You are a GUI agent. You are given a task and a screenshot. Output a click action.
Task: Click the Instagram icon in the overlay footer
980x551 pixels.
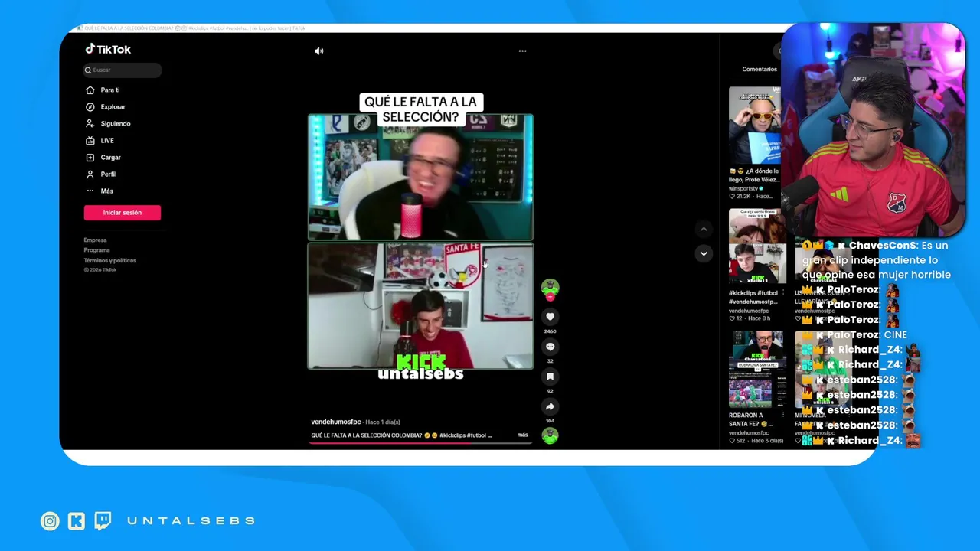click(50, 521)
